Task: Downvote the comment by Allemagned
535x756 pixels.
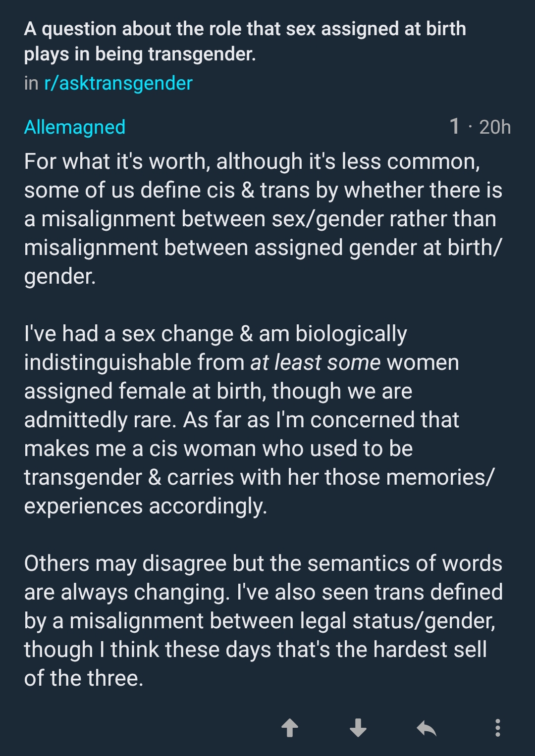Action: click(358, 728)
